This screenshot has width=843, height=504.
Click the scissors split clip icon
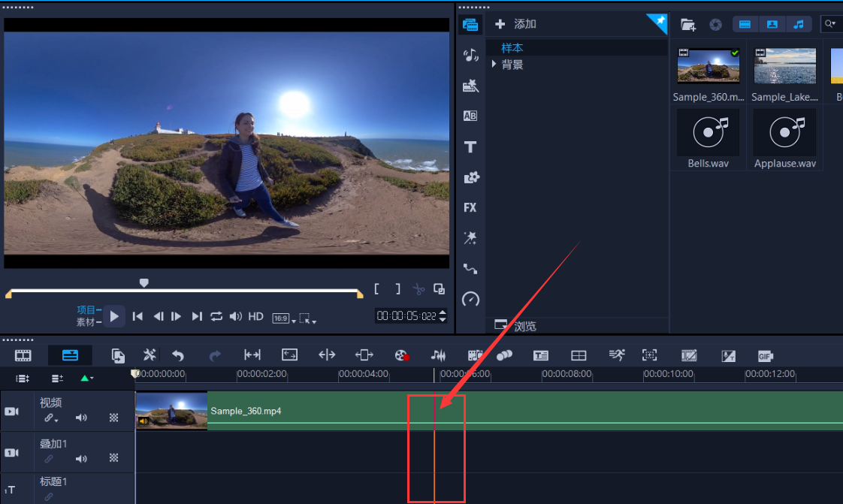click(418, 289)
